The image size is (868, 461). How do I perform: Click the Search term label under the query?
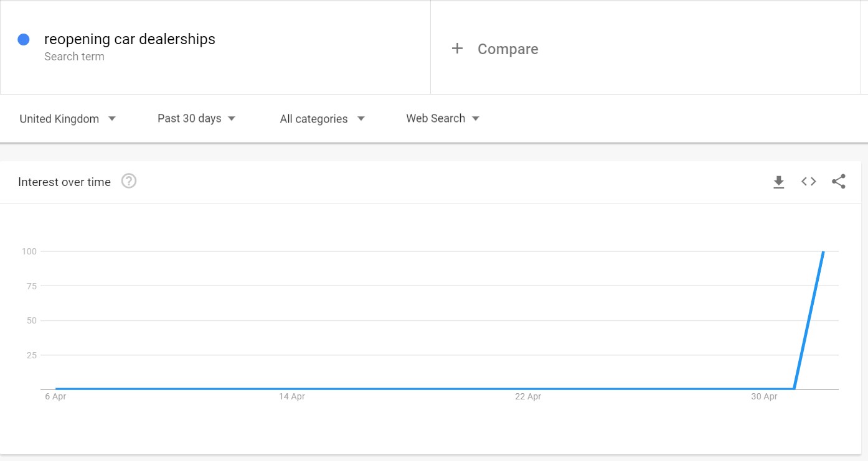[75, 57]
